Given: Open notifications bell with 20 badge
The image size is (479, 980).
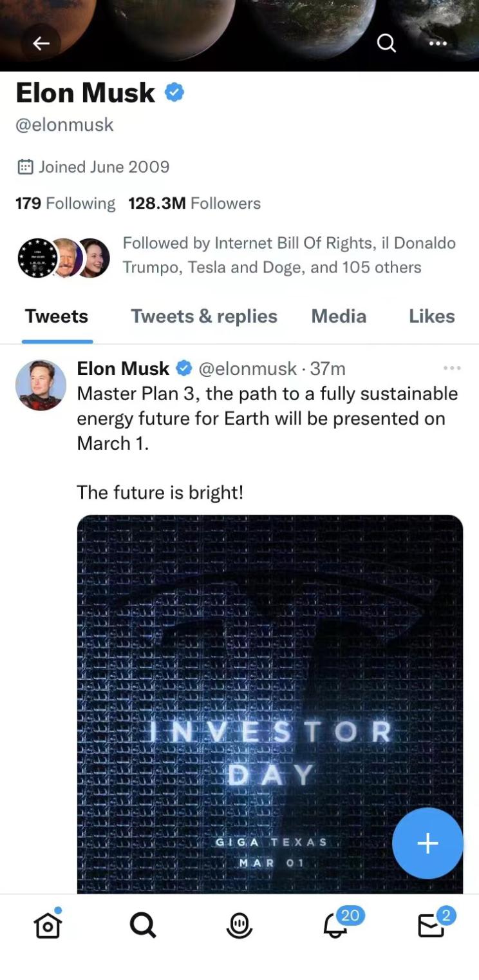Looking at the screenshot, I should (x=336, y=926).
